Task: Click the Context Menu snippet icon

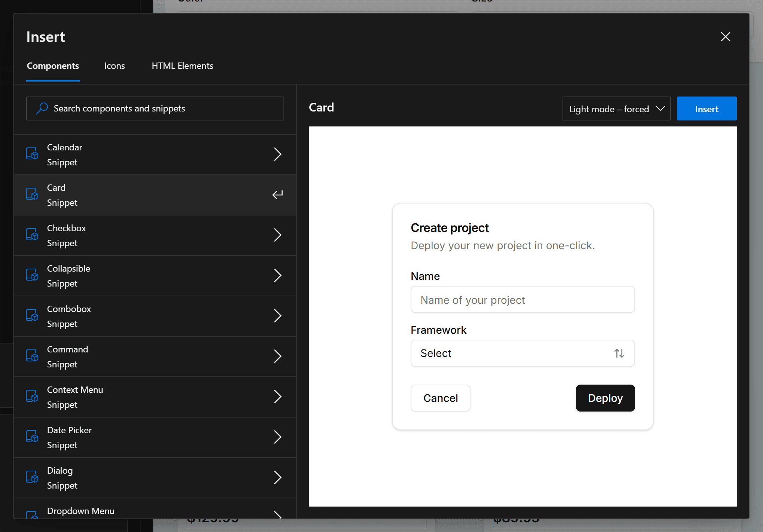Action: [x=32, y=396]
